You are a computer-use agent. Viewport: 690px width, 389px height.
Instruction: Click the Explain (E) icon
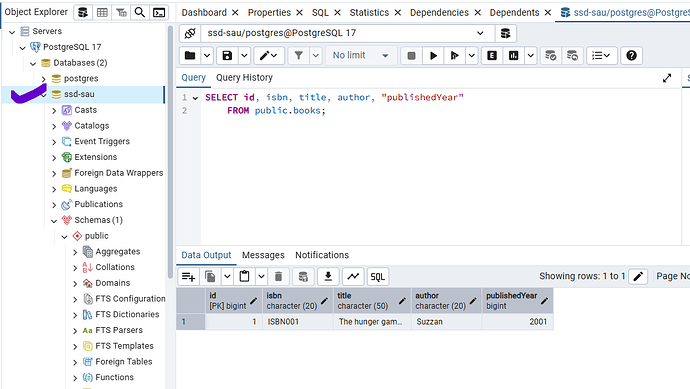click(492, 55)
